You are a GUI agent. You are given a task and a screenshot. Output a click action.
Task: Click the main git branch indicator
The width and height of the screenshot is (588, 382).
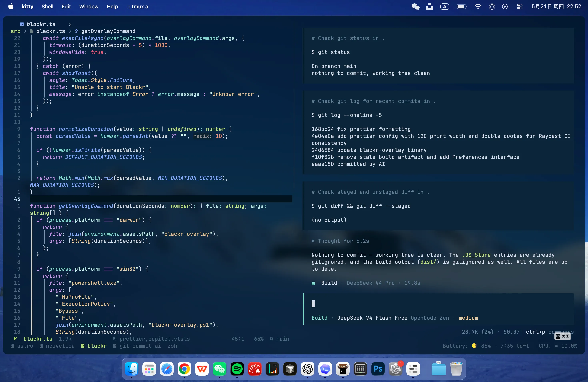(279, 339)
